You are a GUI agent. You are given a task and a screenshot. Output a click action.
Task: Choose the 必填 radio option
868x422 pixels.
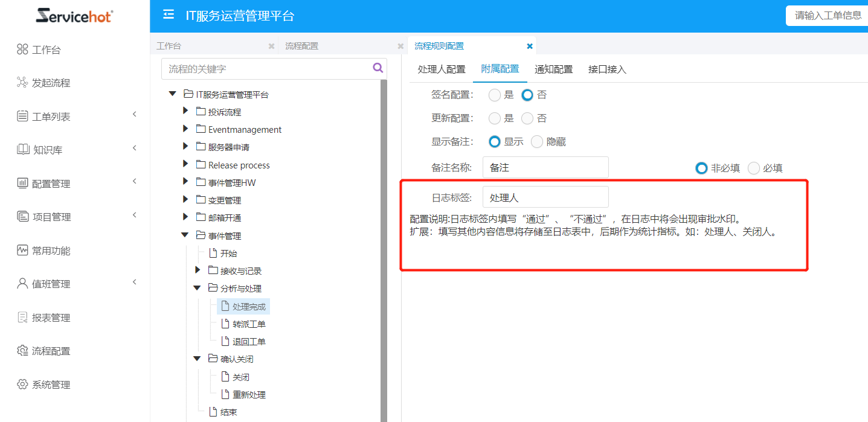pos(754,168)
